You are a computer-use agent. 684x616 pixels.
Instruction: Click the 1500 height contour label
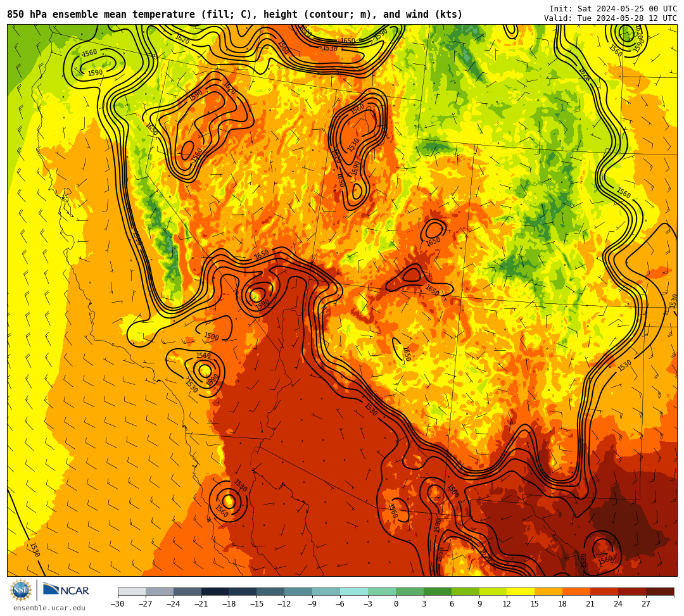pos(212,336)
